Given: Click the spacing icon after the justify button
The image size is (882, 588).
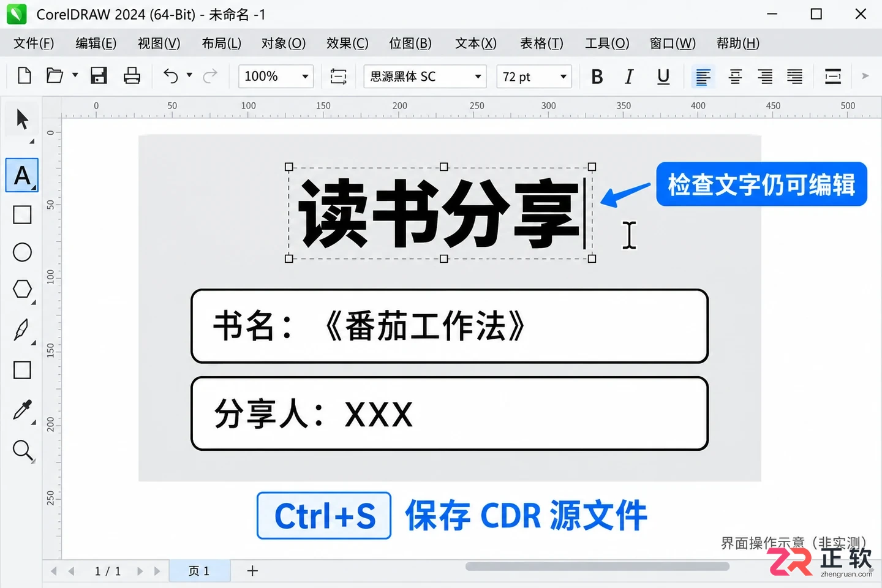Looking at the screenshot, I should click(x=833, y=77).
